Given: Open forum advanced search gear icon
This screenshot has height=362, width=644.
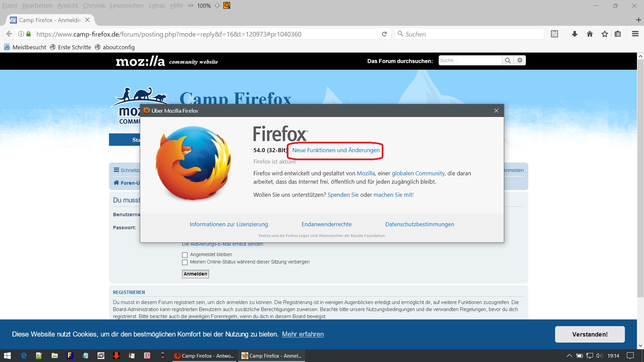Looking at the screenshot, I should [520, 60].
